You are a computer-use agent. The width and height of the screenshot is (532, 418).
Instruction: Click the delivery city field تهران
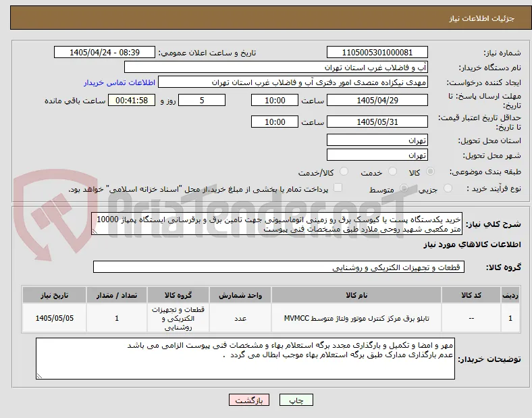point(377,155)
